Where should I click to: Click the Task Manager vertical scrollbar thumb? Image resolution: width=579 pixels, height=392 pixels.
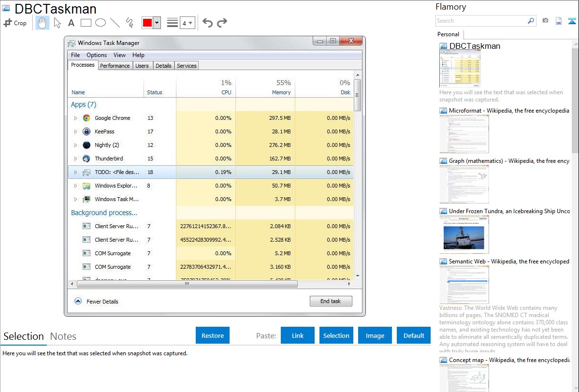pos(357,95)
